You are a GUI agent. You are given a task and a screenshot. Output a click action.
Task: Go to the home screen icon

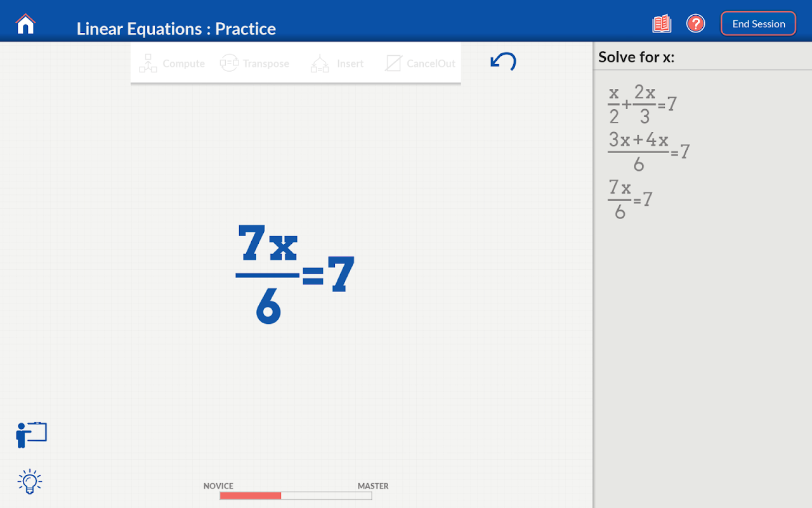click(25, 24)
